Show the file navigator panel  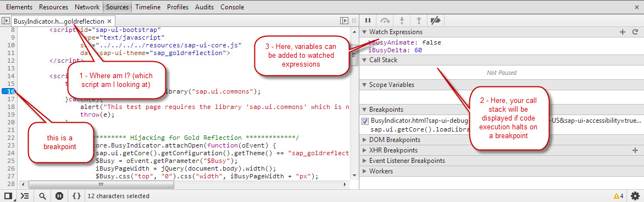(x=5, y=20)
